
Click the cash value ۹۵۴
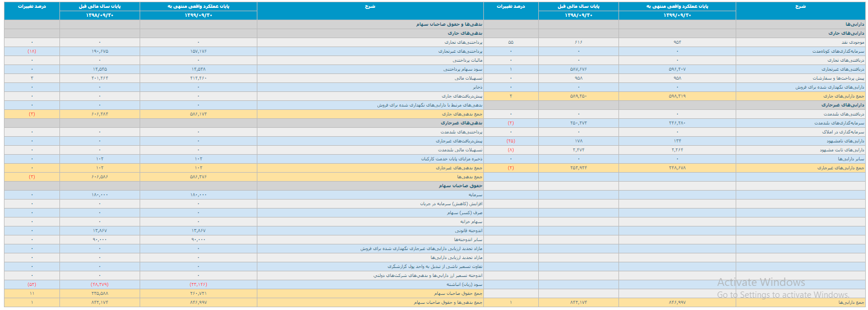pos(677,42)
